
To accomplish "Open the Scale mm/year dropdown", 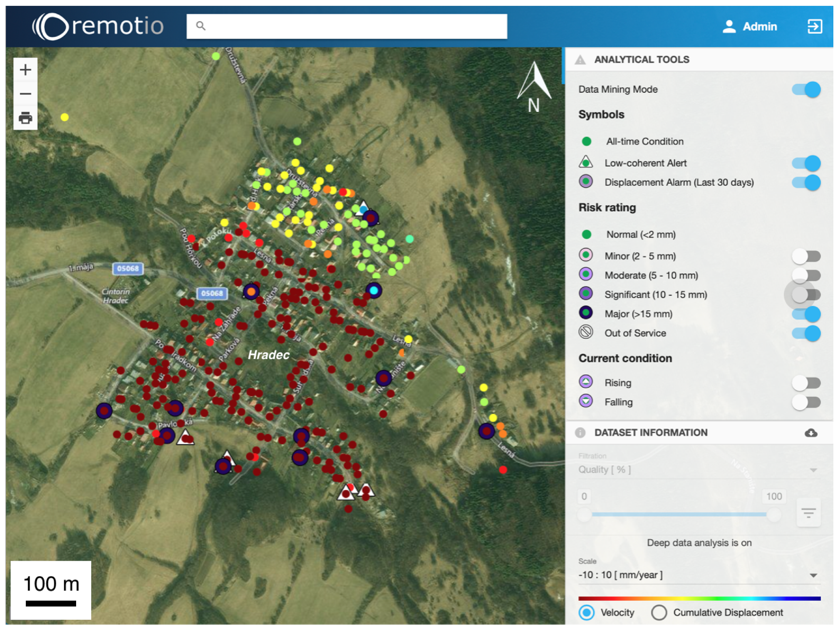I will 699,575.
